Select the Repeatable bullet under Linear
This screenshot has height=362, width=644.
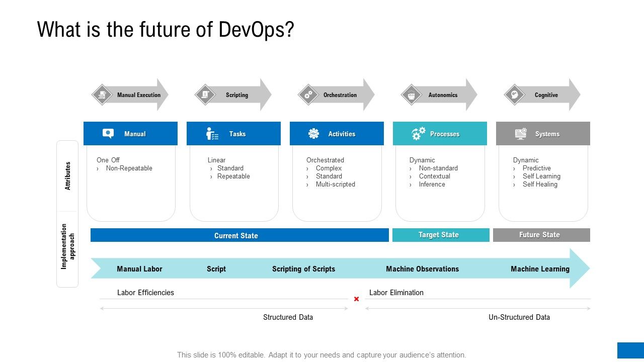(233, 176)
